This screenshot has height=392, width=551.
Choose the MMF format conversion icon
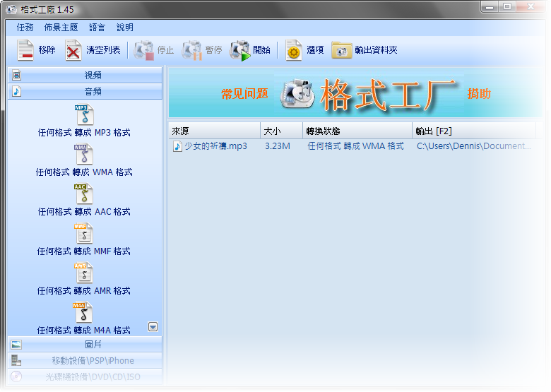[x=84, y=233]
